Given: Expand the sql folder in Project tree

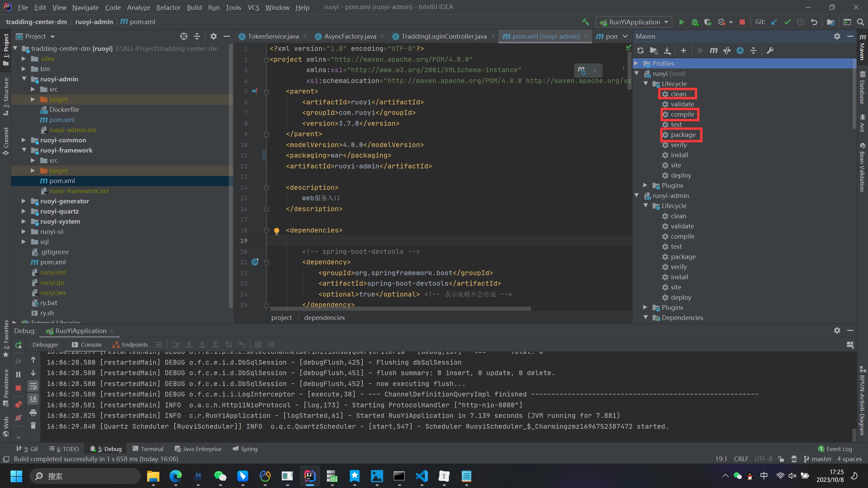Looking at the screenshot, I should 23,242.
